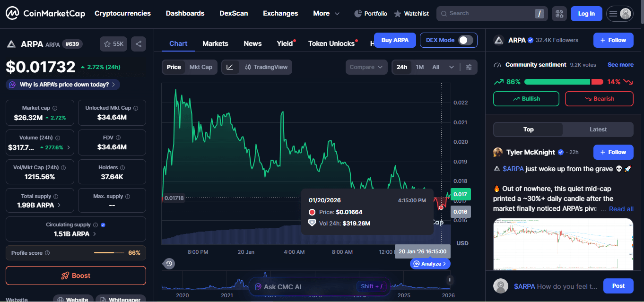Select the 24h time range
Image resolution: width=644 pixels, height=302 pixels.
click(402, 67)
